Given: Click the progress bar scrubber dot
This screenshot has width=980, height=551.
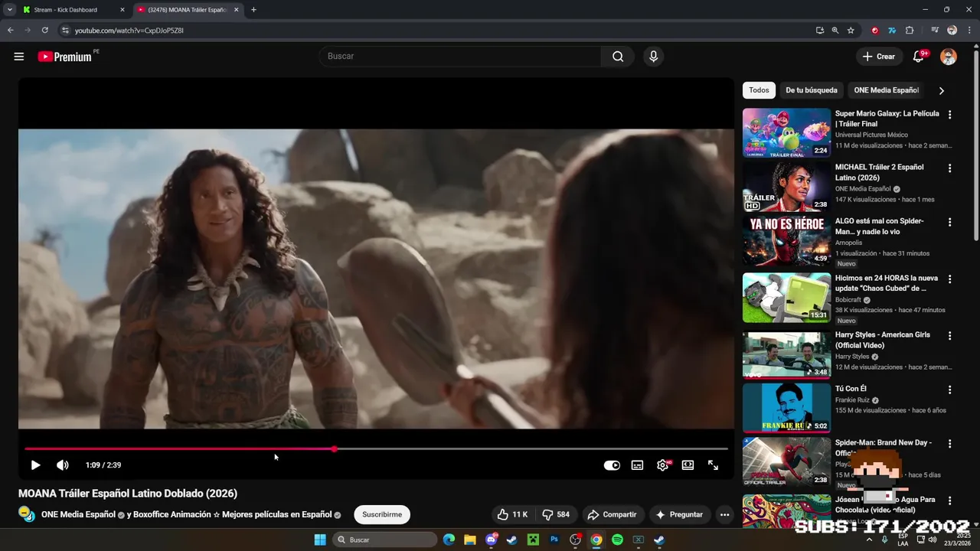Looking at the screenshot, I should (335, 449).
